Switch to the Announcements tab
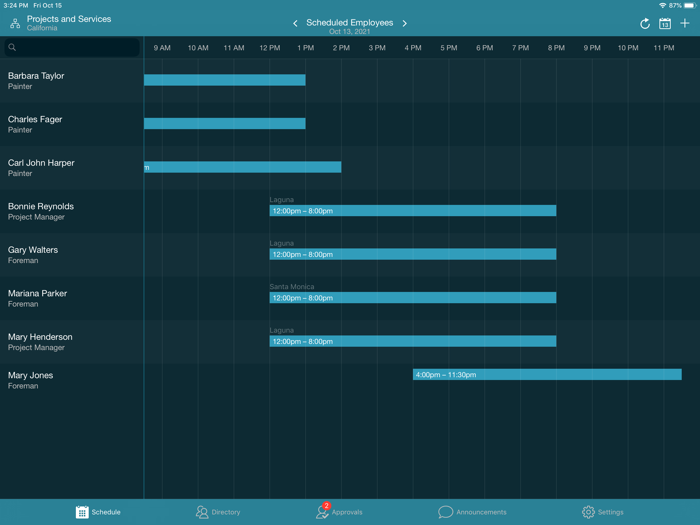The height and width of the screenshot is (525, 700). (x=472, y=512)
